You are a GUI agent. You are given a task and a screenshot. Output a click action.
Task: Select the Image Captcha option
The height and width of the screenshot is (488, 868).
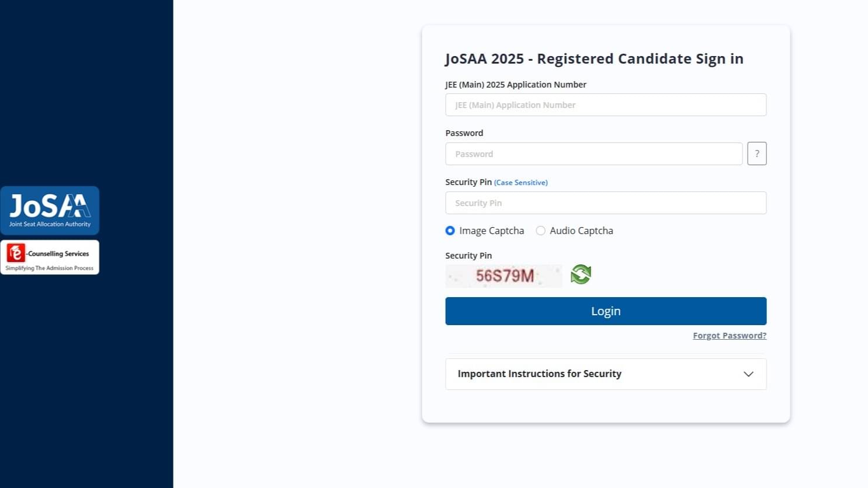[450, 231]
